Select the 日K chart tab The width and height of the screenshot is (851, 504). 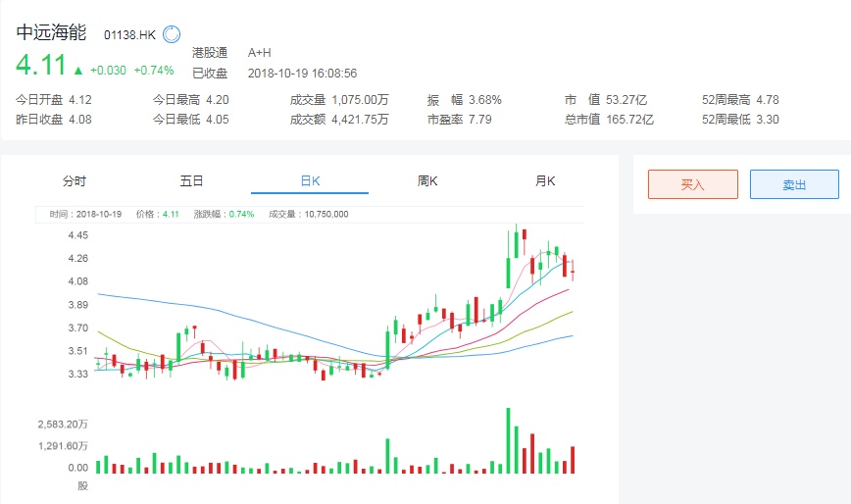310,180
